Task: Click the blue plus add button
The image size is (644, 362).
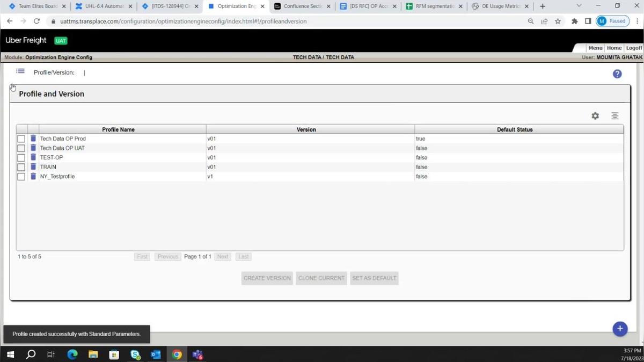Action: click(x=620, y=329)
